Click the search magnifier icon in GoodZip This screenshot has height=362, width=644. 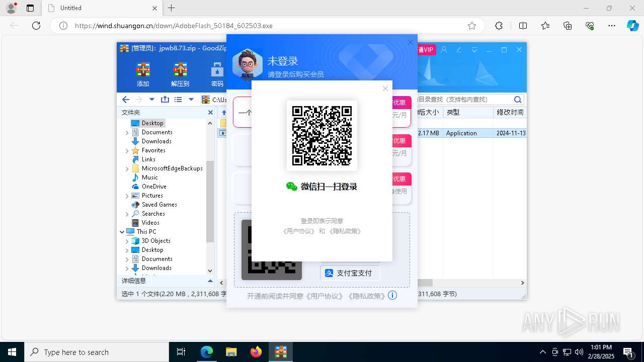click(x=518, y=100)
